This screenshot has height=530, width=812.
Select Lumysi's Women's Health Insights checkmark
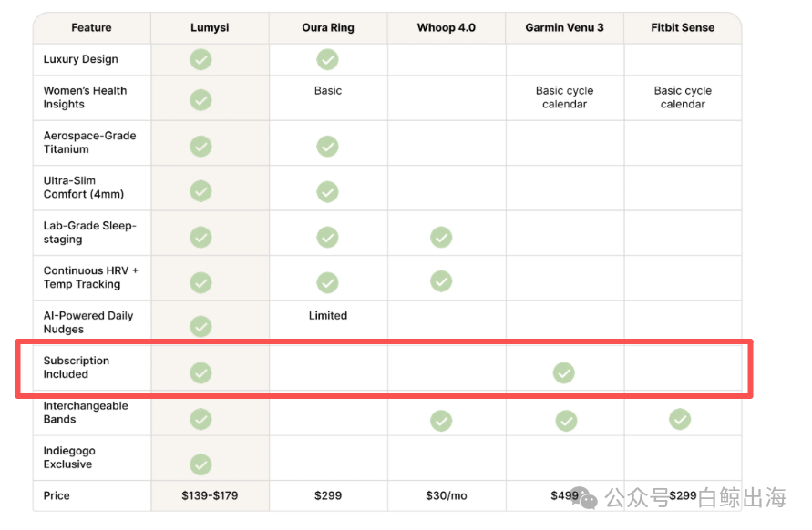[200, 100]
